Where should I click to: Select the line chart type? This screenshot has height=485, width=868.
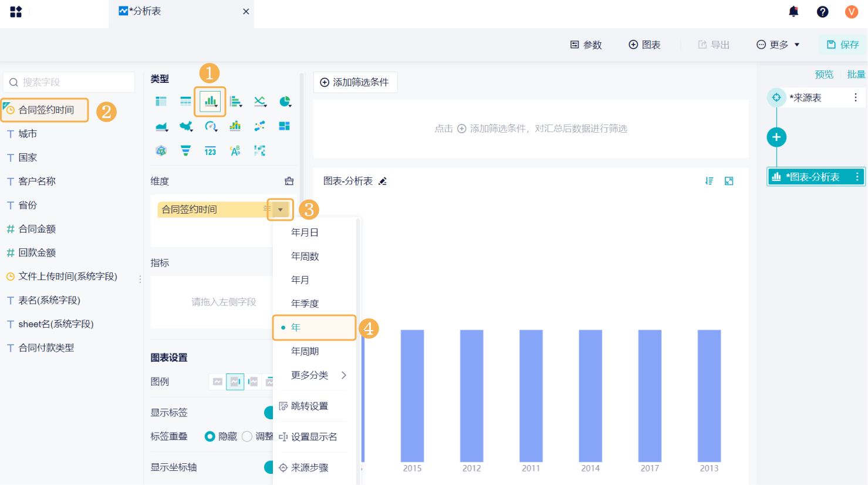260,102
